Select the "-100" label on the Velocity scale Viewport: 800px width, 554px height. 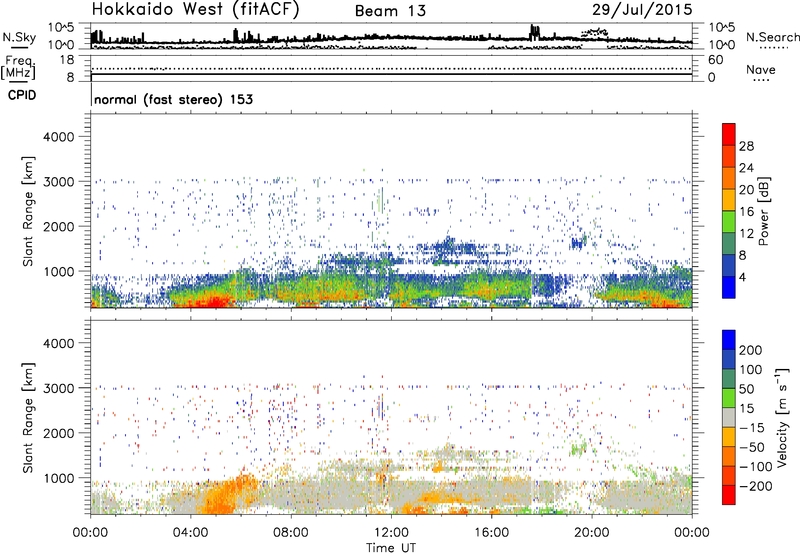coord(756,466)
